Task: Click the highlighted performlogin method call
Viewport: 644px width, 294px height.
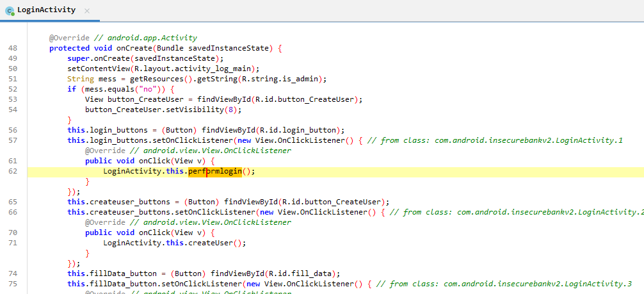Action: click(215, 172)
